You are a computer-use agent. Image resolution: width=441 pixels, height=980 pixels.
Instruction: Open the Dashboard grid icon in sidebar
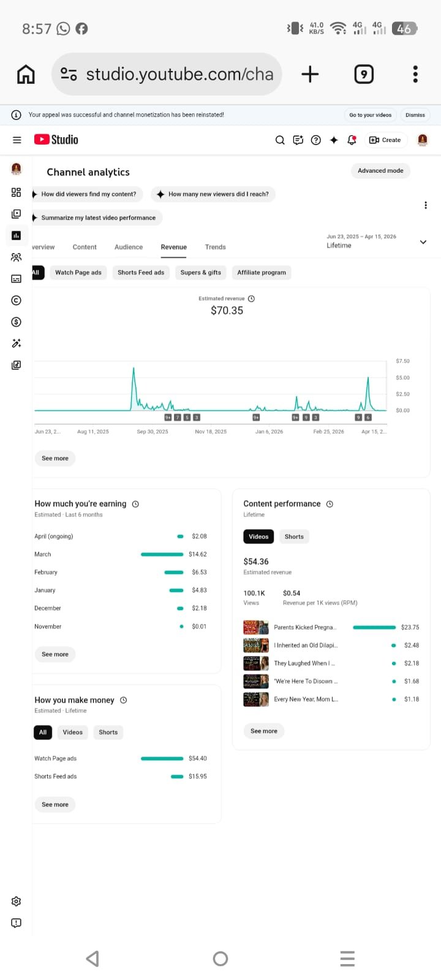(17, 192)
